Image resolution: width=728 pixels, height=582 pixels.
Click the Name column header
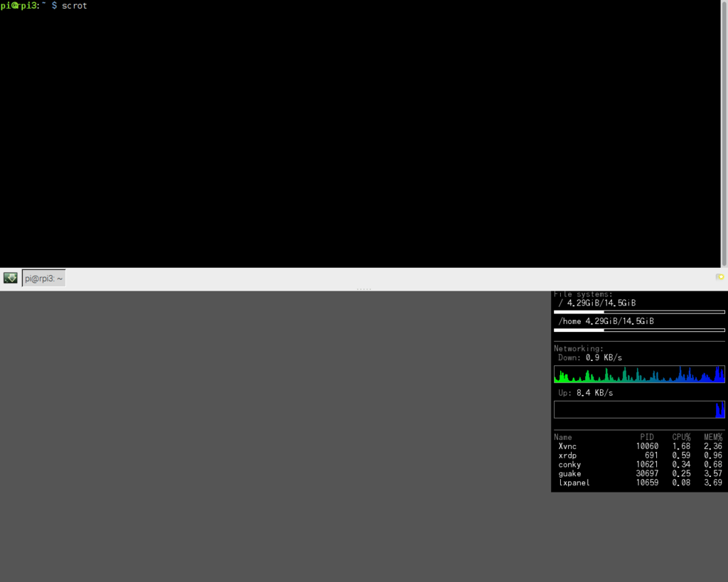point(563,437)
